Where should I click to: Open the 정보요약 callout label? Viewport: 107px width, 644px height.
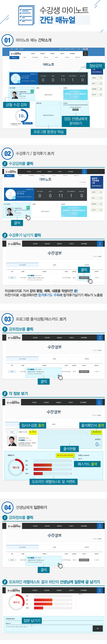click(95, 66)
